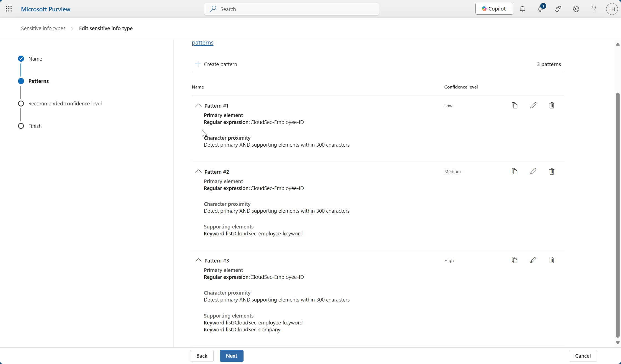Select the Recommended confidence level step
This screenshot has width=621, height=364.
(65, 103)
